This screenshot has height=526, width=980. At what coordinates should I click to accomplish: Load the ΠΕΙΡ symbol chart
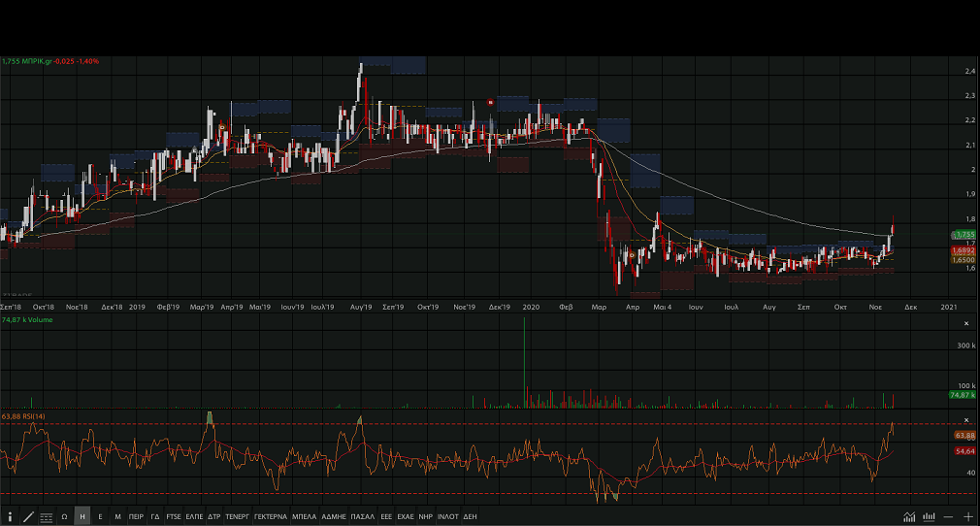tap(136, 516)
